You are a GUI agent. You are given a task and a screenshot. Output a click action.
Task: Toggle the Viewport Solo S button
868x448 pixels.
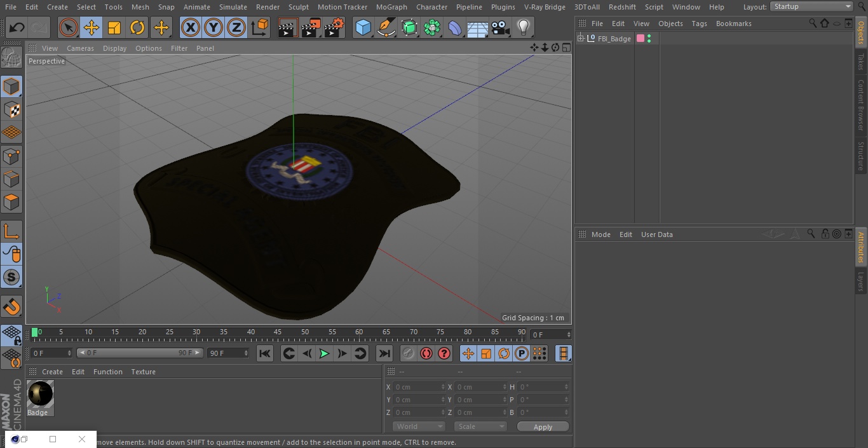11,277
